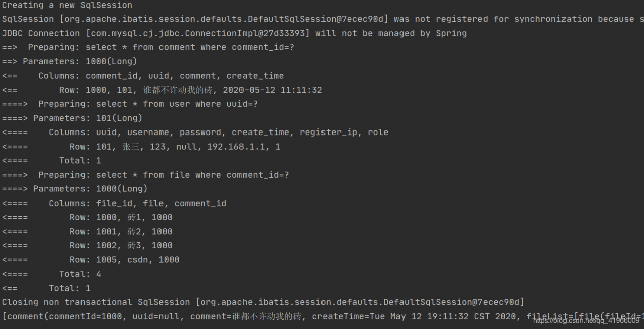
Task: Click the user row containing 192.168.1.1
Action: pyautogui.click(x=141, y=147)
